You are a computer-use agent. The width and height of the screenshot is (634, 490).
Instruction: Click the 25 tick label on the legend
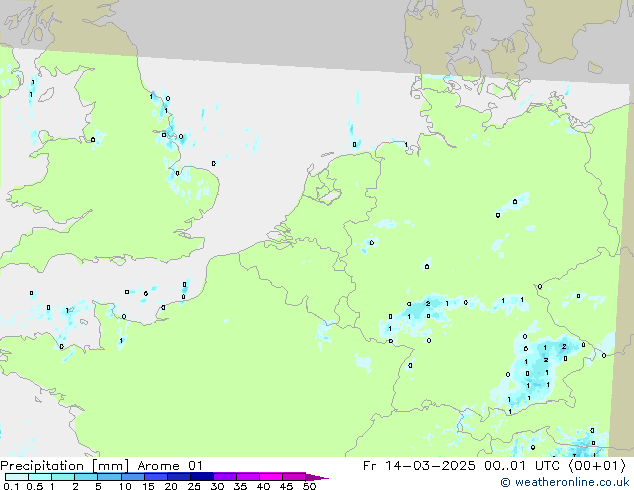tap(194, 487)
